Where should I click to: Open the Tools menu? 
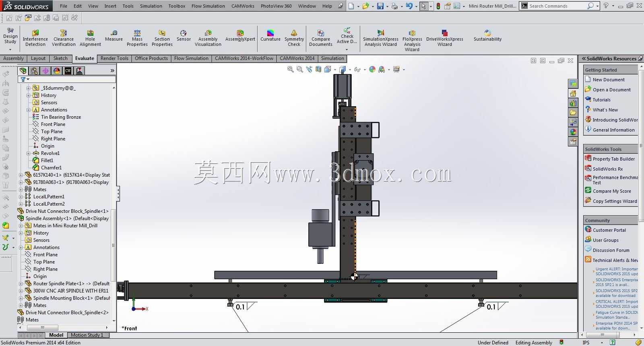click(x=128, y=6)
